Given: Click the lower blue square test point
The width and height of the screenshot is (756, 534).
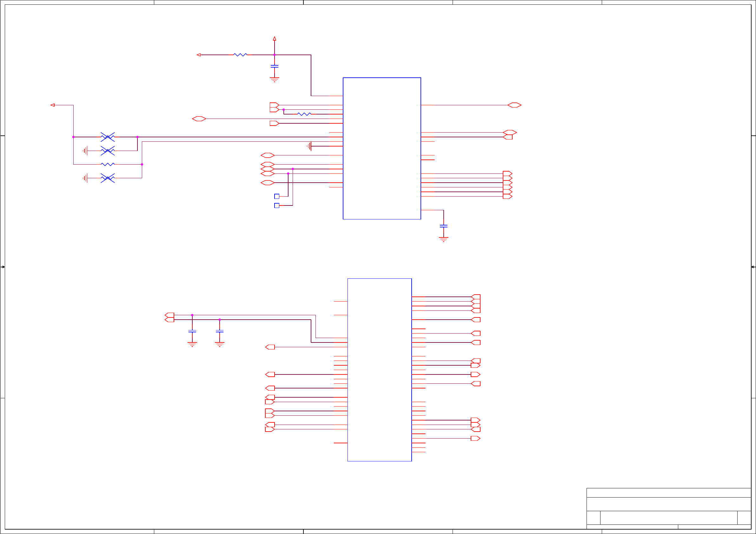Looking at the screenshot, I should click(276, 205).
